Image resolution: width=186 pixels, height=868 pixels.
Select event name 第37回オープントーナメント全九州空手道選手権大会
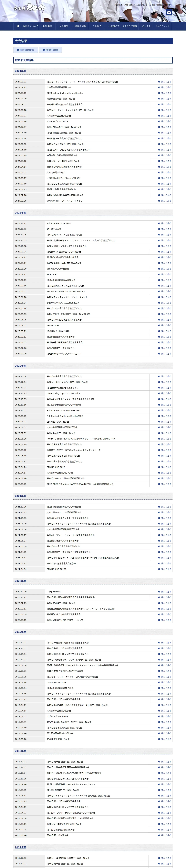point(70,110)
